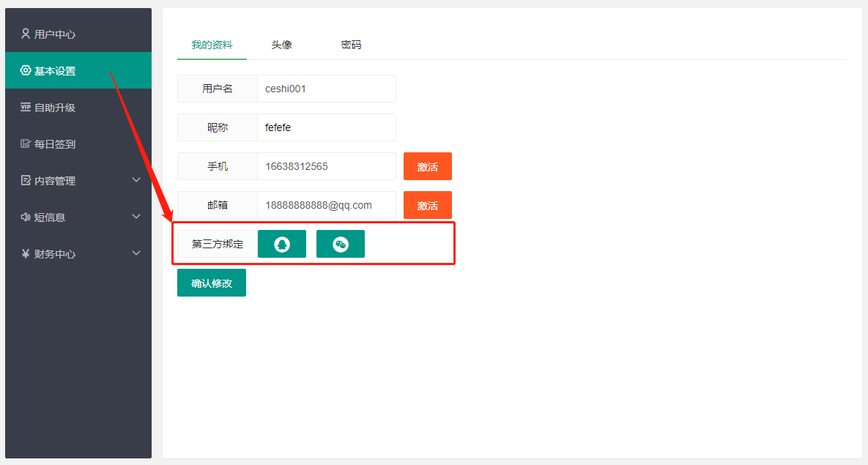
Task: Click the sign-in icon next to 每日签到
Action: [25, 144]
